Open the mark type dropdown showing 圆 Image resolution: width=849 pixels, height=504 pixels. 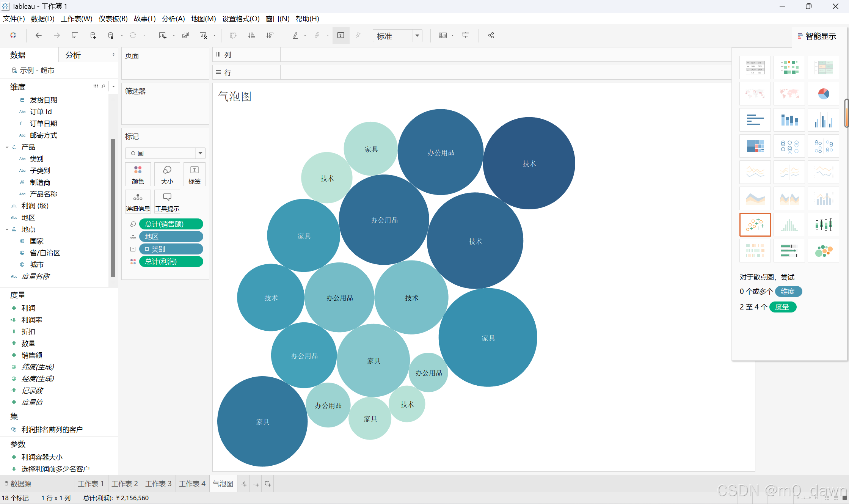[x=165, y=153]
